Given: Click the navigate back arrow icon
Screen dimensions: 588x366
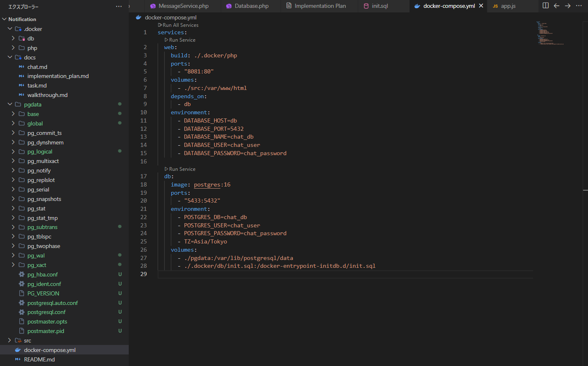Looking at the screenshot, I should tap(557, 6).
